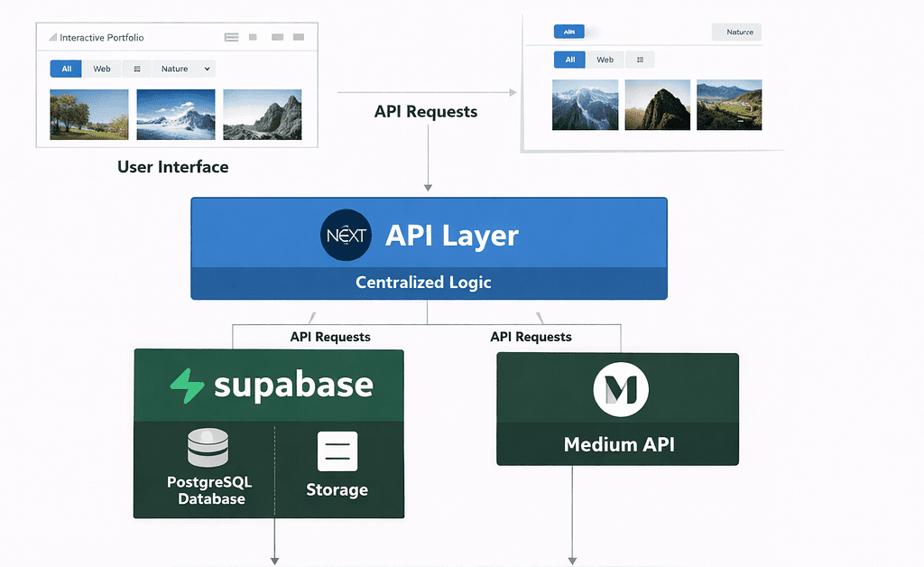Expand the Nature dropdown chevron arrow

tap(207, 69)
